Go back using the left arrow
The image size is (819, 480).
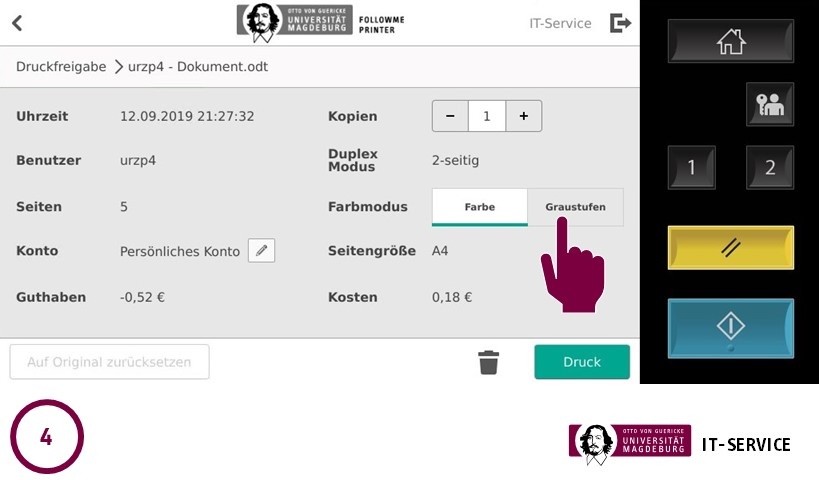click(x=17, y=23)
